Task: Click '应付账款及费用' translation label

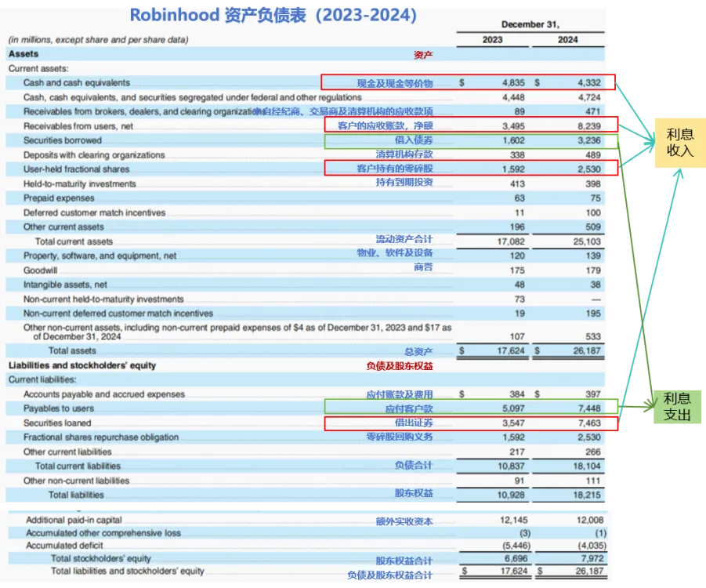Action: (x=400, y=395)
